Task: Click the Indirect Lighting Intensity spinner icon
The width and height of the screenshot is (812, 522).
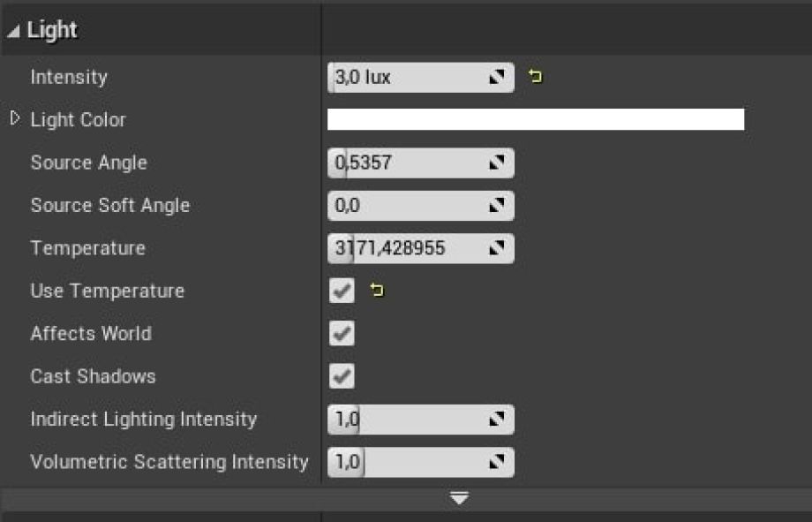Action: (x=497, y=420)
